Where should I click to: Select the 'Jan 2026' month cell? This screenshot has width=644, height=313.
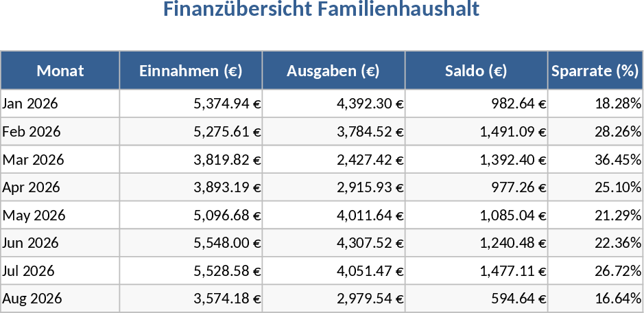point(31,104)
